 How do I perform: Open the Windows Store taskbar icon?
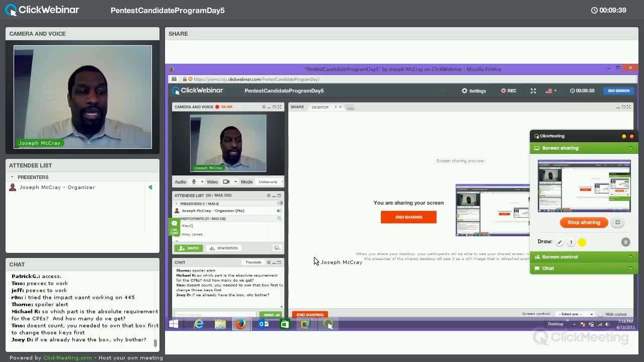coord(284,324)
